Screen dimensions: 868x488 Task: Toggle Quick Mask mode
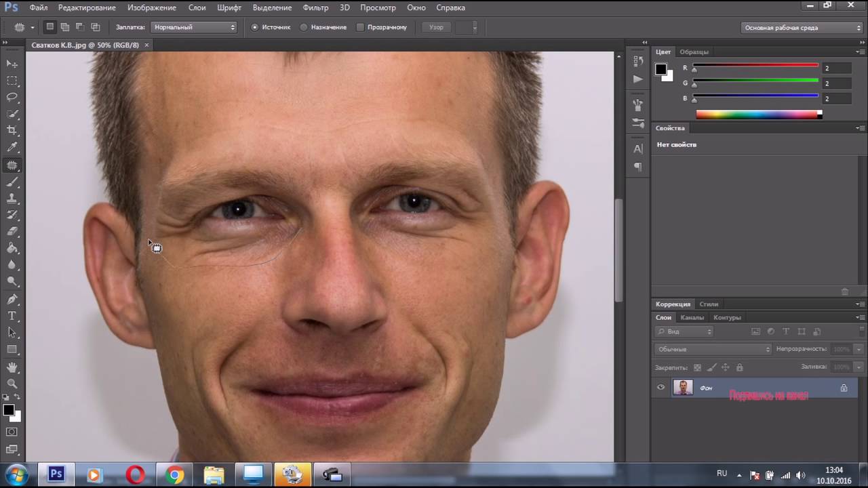click(x=12, y=432)
